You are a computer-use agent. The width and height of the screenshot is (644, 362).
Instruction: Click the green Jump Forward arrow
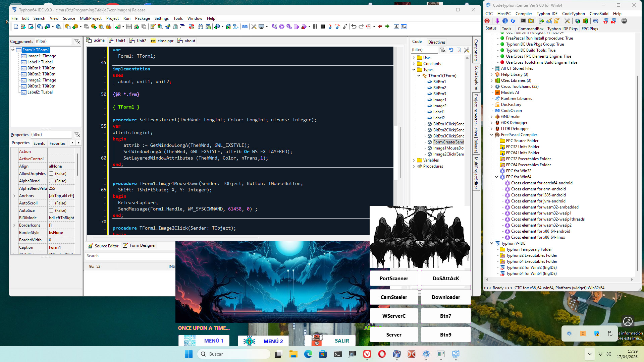click(387, 26)
